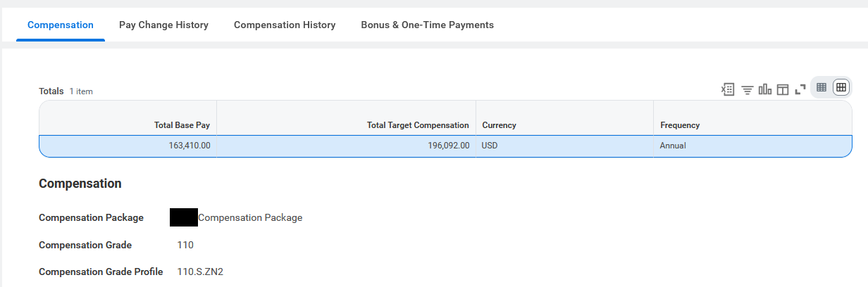868x287 pixels.
Task: Switch to compact grid density view
Action: click(x=821, y=87)
